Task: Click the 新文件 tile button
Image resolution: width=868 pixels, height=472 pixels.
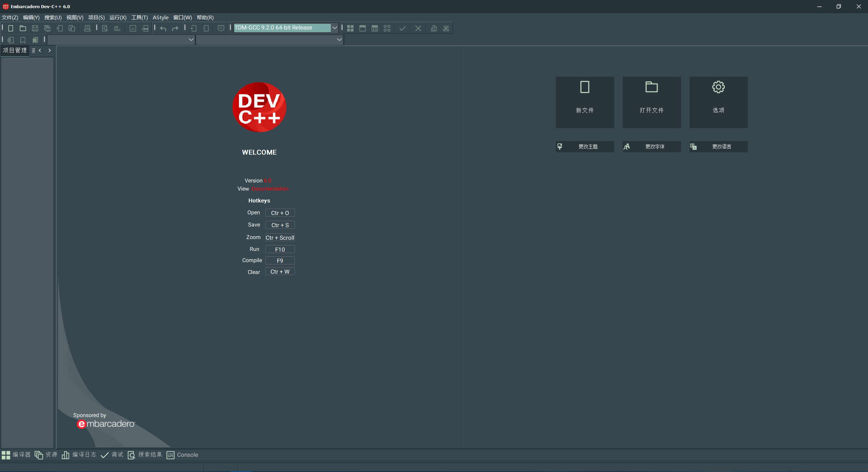Action: point(585,102)
